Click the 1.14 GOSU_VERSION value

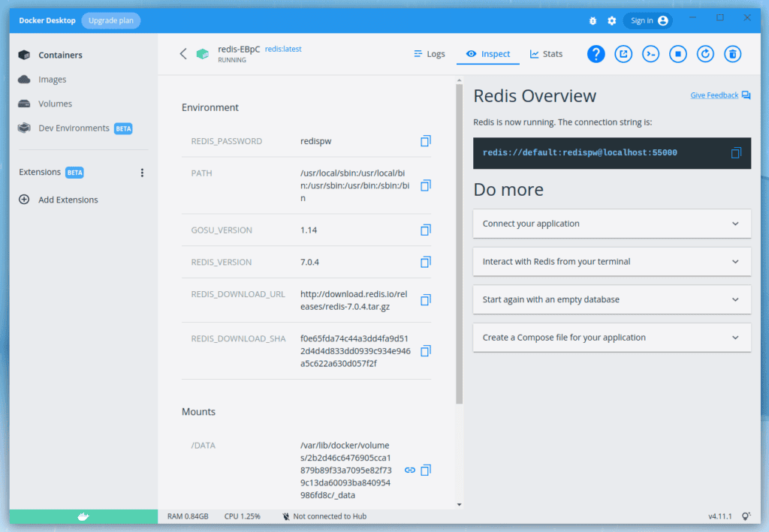click(309, 230)
